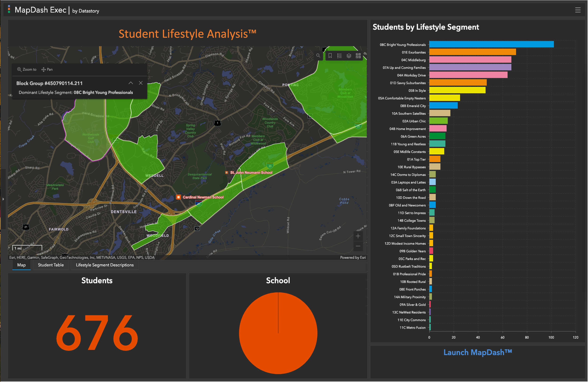Open the Lifestyle Segment Descriptions tab
The image size is (588, 382).
point(105,265)
